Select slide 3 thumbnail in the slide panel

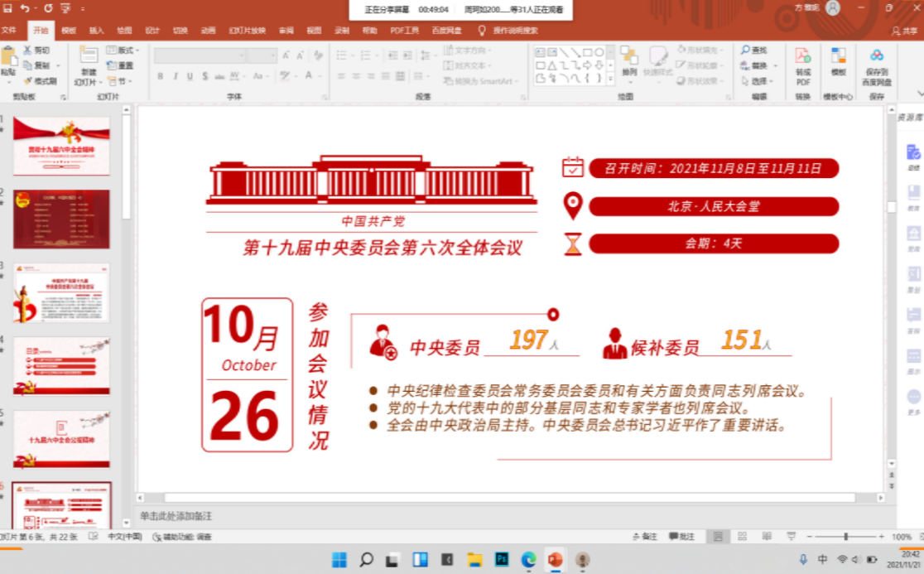click(x=61, y=293)
